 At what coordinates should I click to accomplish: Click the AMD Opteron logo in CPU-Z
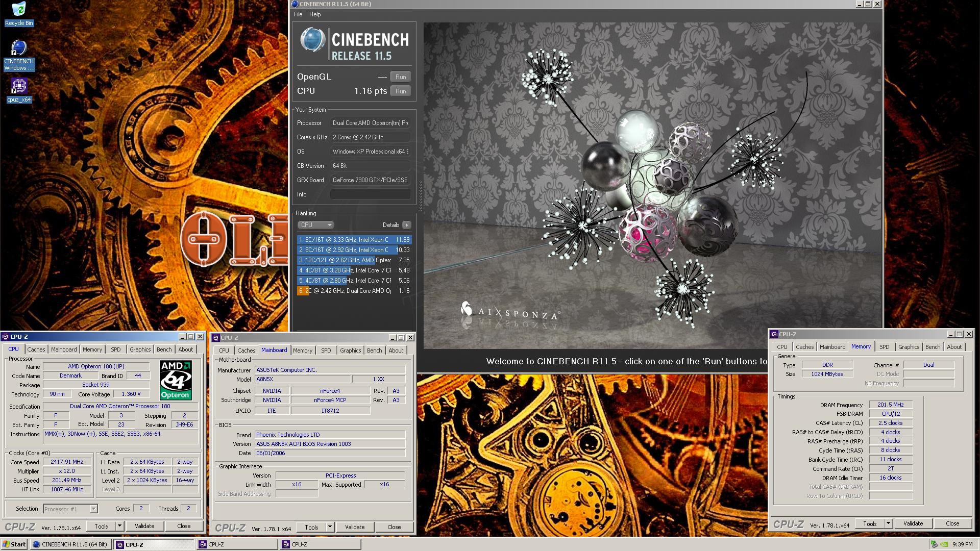pos(176,380)
